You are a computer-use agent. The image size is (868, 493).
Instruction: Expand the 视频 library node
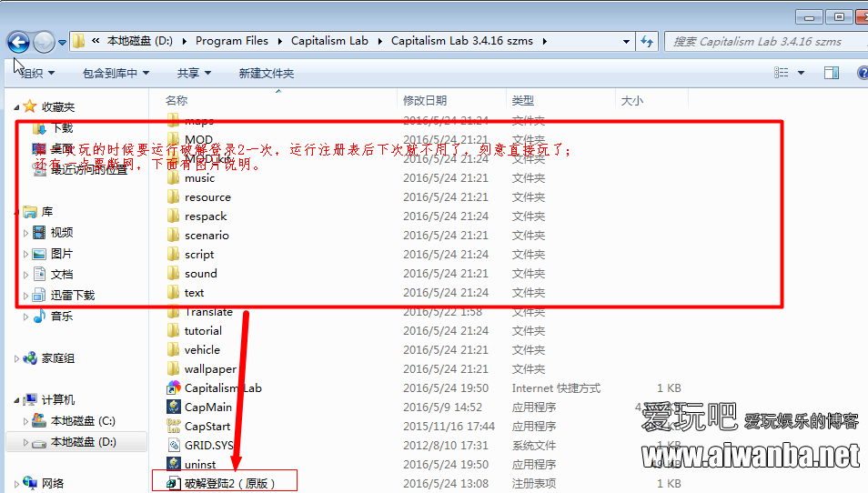25,233
